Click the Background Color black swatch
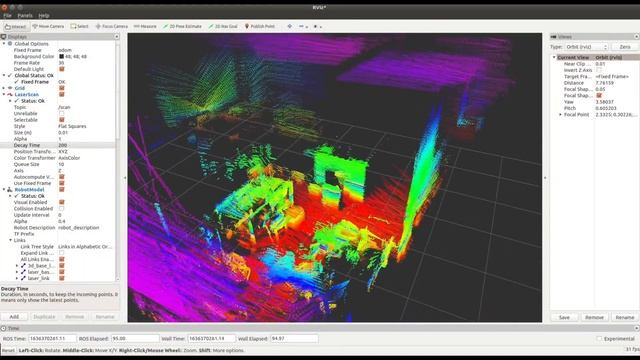Image resolution: width=640 pixels, height=360 pixels. tap(62, 56)
